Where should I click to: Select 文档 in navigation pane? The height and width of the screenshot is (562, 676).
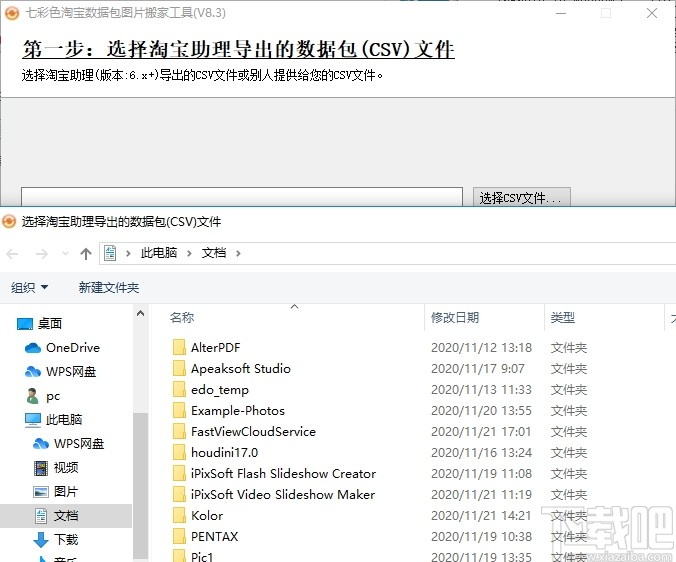[x=66, y=515]
